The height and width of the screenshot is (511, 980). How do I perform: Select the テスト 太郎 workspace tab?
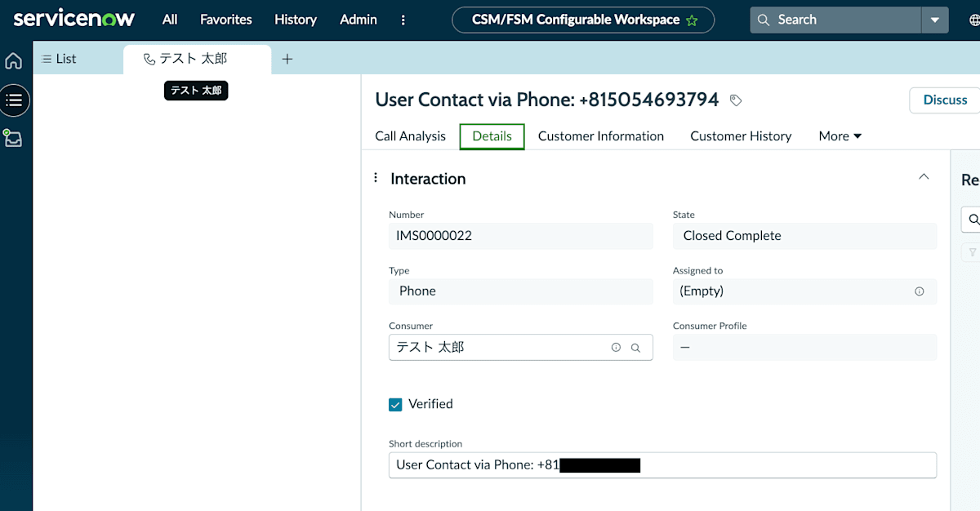197,59
